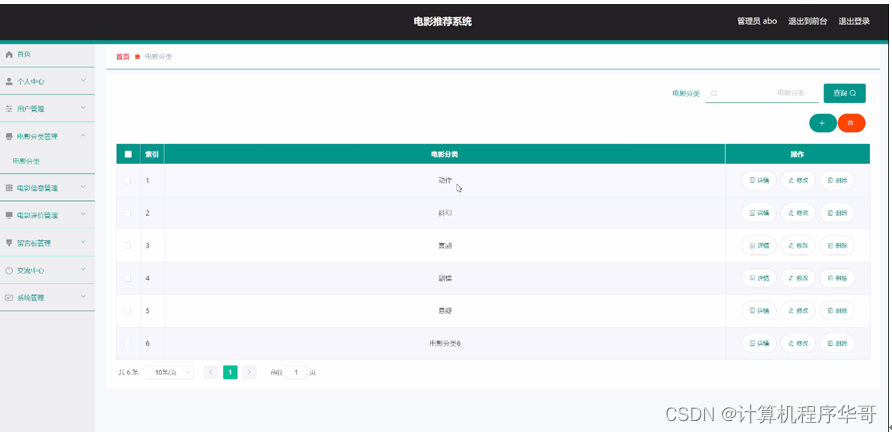The image size is (892, 433).
Task: Check the checkbox for row 4 剧情
Action: tap(127, 278)
